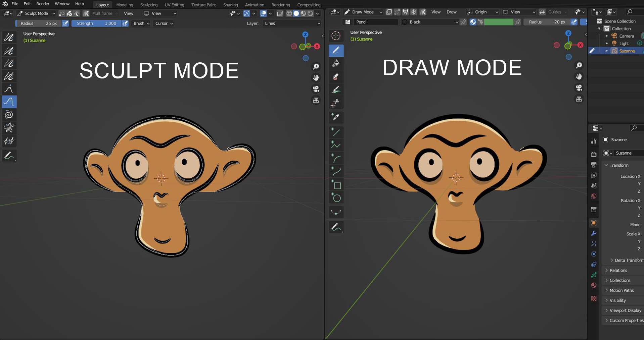
Task: Open the Render menu
Action: 43,4
